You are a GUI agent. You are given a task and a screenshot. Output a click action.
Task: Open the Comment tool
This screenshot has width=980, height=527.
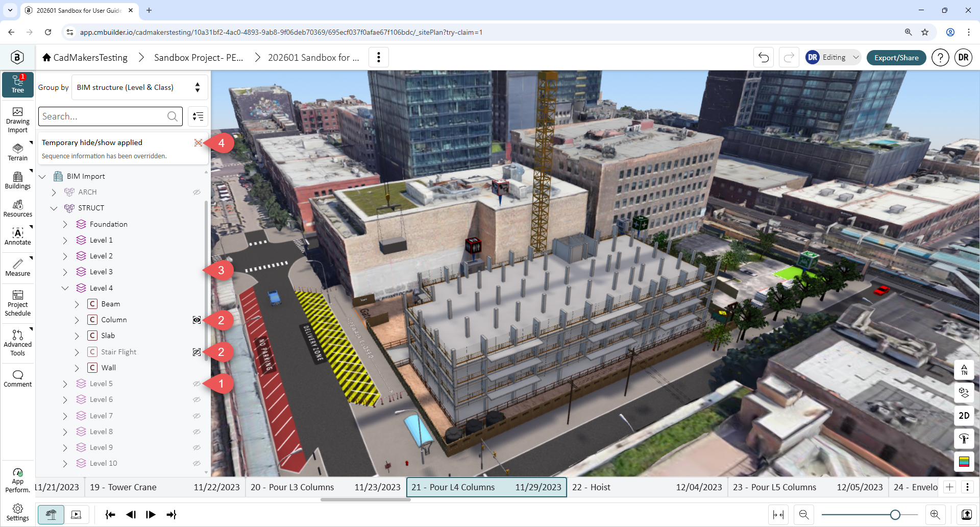click(18, 378)
